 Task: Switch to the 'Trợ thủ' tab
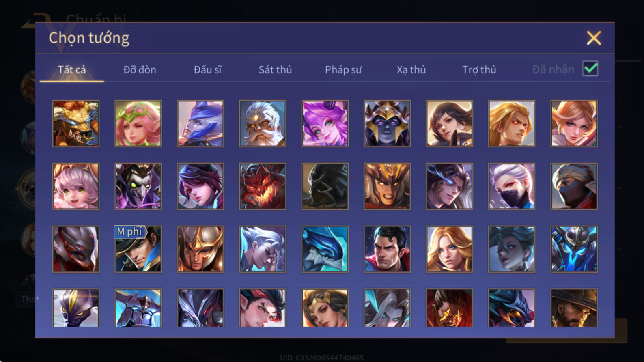479,70
